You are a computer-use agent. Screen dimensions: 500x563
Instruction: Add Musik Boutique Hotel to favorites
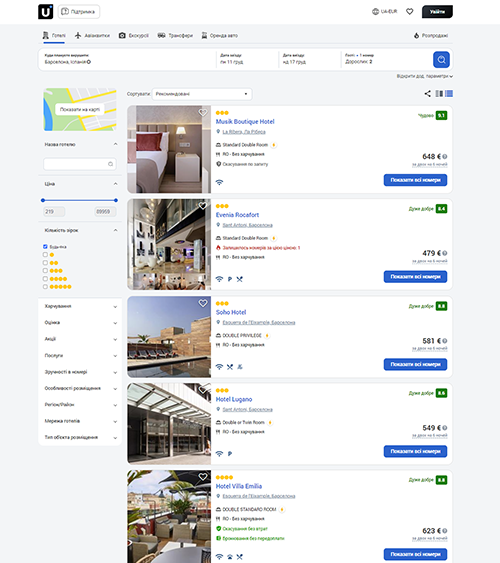[x=203, y=112]
